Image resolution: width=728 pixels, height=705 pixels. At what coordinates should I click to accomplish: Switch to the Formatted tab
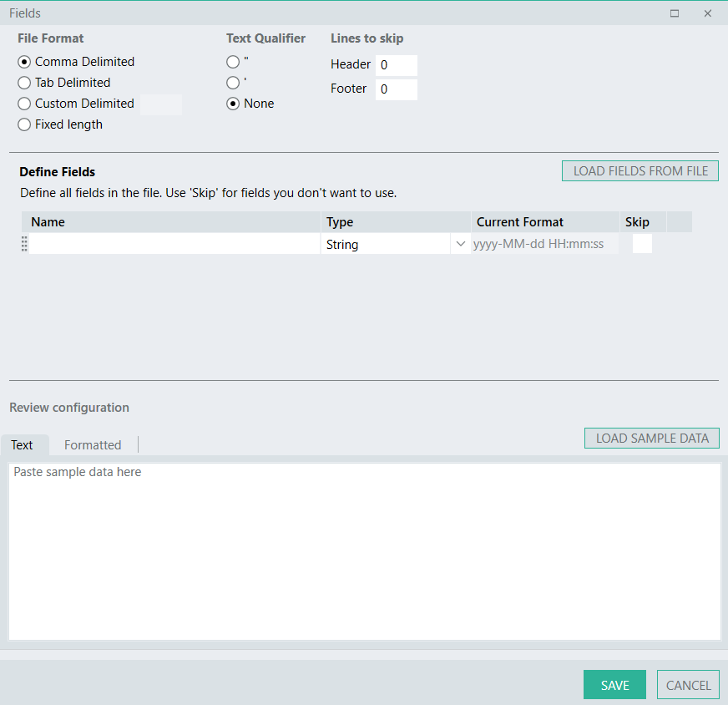(92, 444)
